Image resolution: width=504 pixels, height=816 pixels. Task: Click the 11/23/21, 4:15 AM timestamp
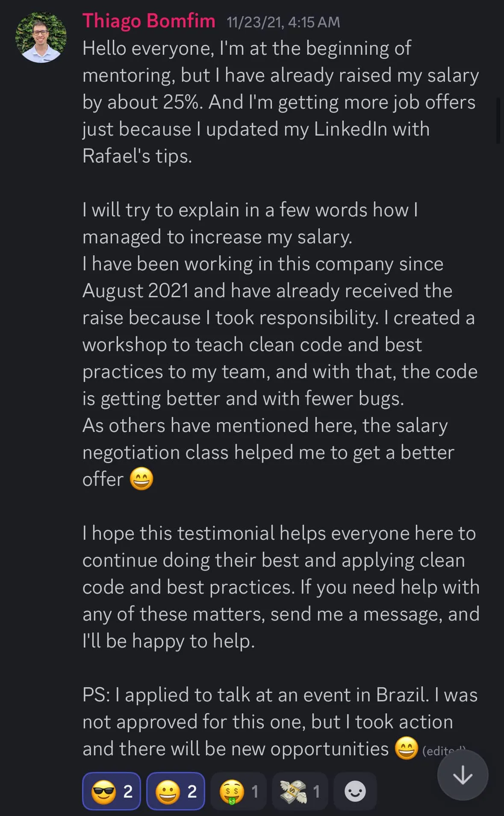pos(283,22)
